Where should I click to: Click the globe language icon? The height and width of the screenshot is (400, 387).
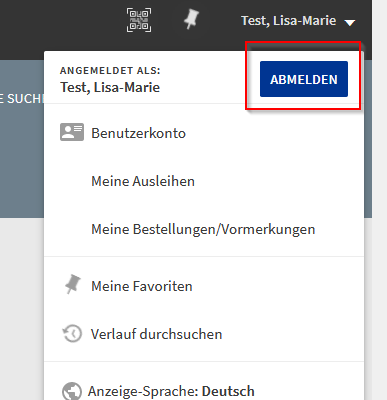click(72, 391)
